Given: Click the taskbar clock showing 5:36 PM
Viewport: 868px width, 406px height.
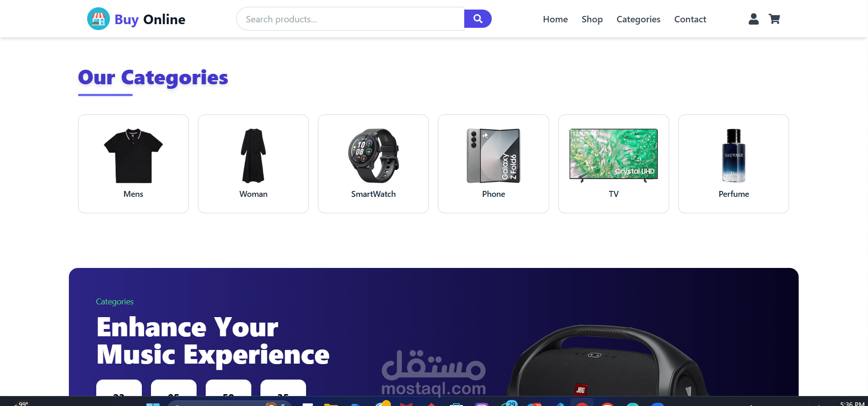Looking at the screenshot, I should click(x=852, y=404).
